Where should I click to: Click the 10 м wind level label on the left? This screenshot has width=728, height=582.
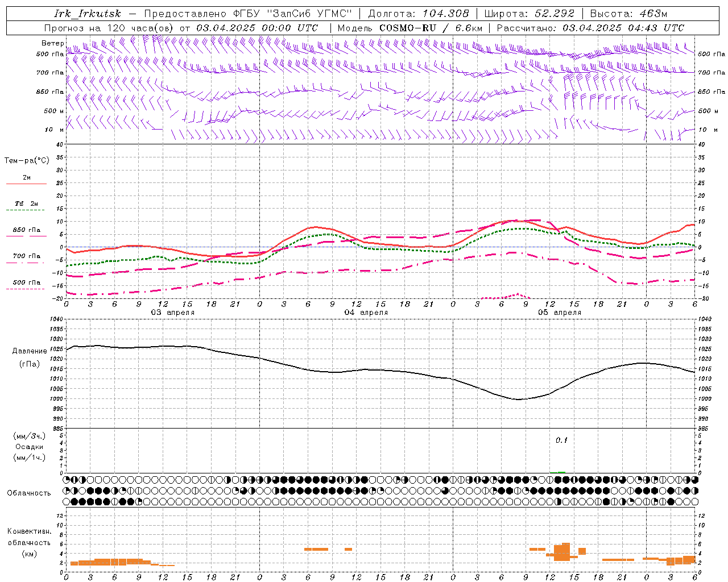click(x=55, y=130)
